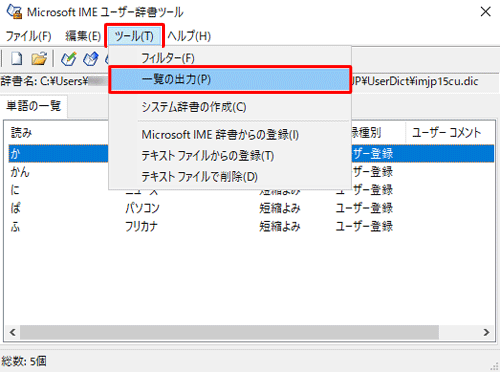Choose テキスト ファイルからの登録(T)
The image size is (500, 372).
pyautogui.click(x=230, y=156)
